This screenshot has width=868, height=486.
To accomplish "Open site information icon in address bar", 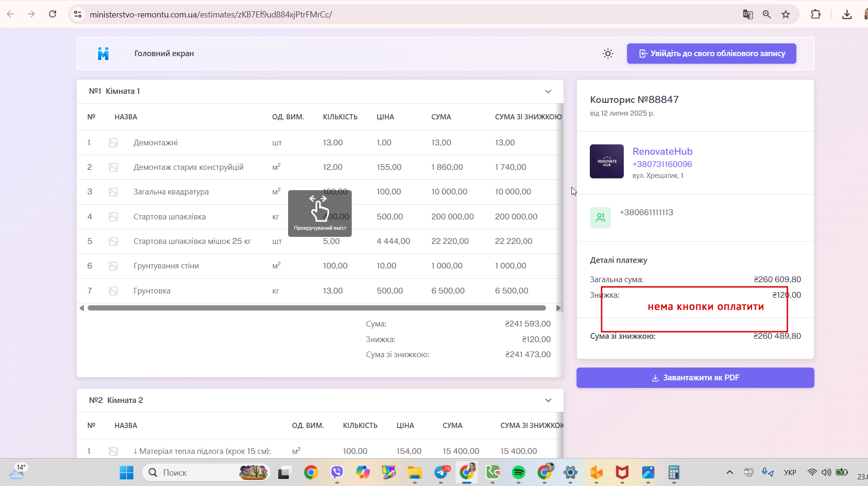I will click(78, 15).
